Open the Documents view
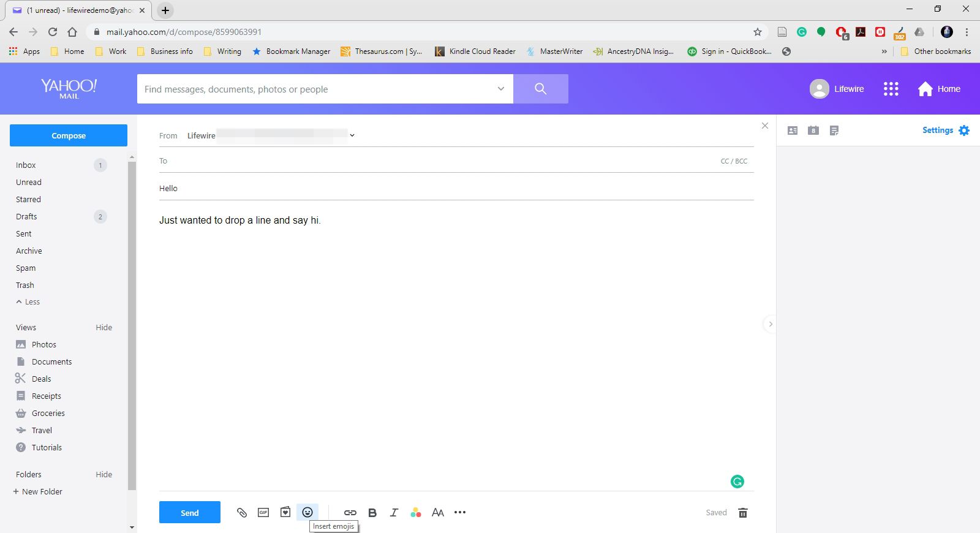This screenshot has height=533, width=980. coord(44,361)
